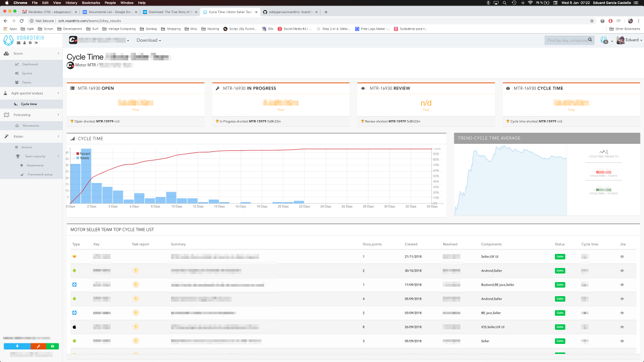Click red Cycle Time < 7 days bar
644x362 pixels.
coord(603,172)
